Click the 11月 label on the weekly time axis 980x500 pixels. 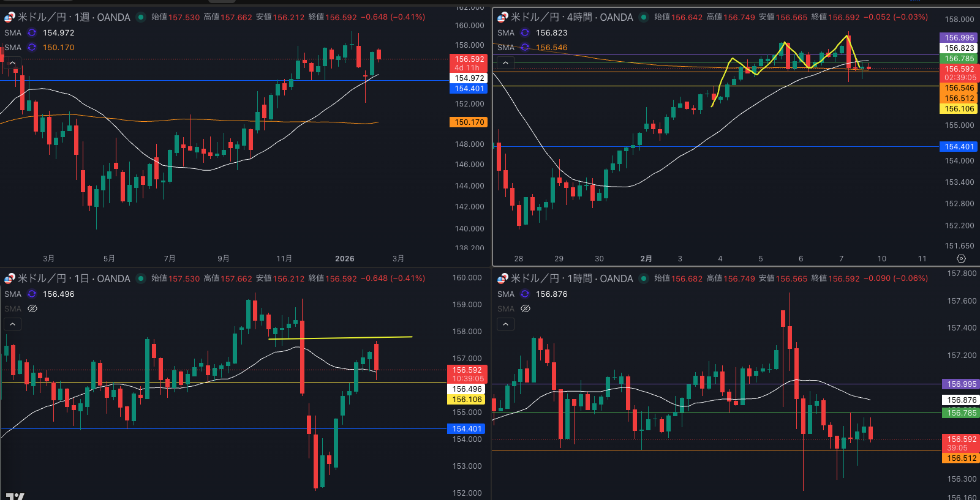point(284,259)
